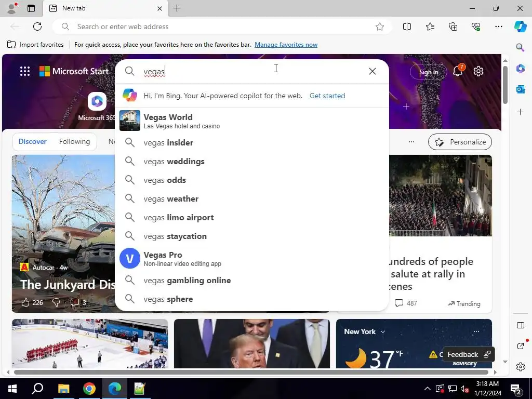Open Manage favorites now link
The width and height of the screenshot is (532, 399).
click(286, 45)
